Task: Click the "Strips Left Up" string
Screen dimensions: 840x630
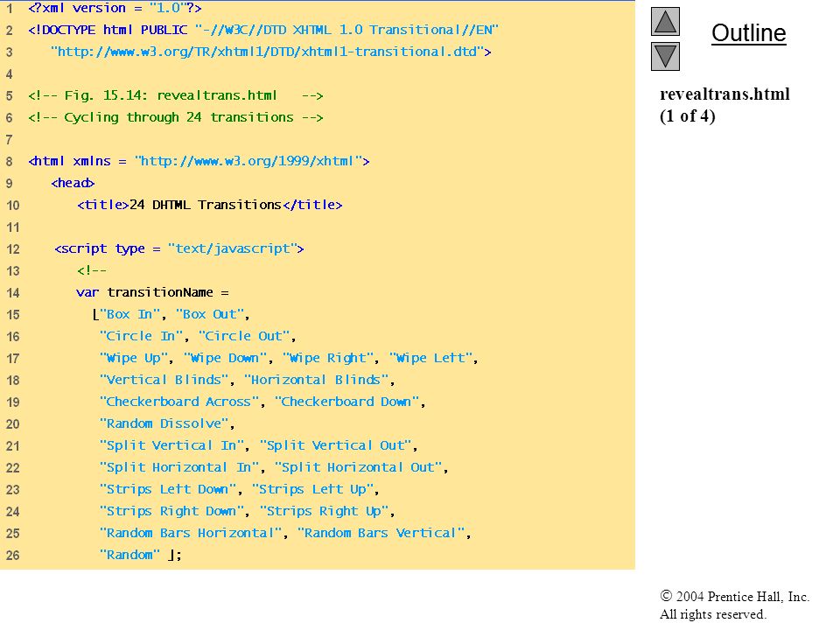Action: tap(312, 489)
